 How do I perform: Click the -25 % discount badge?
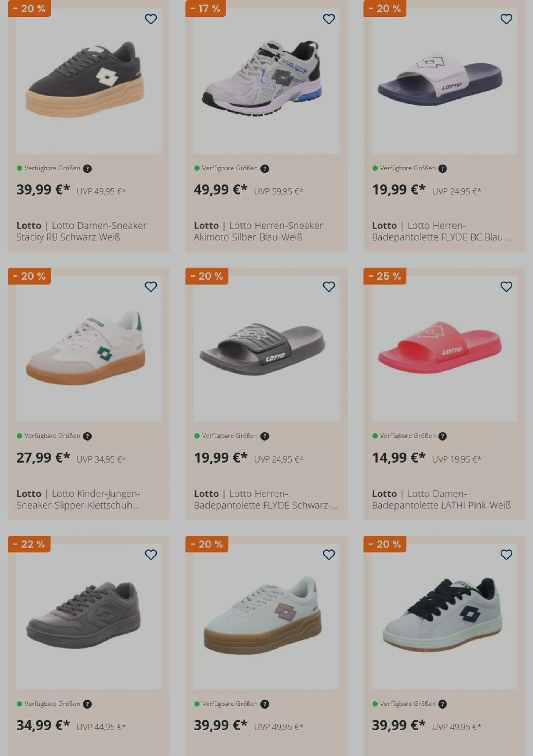click(x=385, y=276)
